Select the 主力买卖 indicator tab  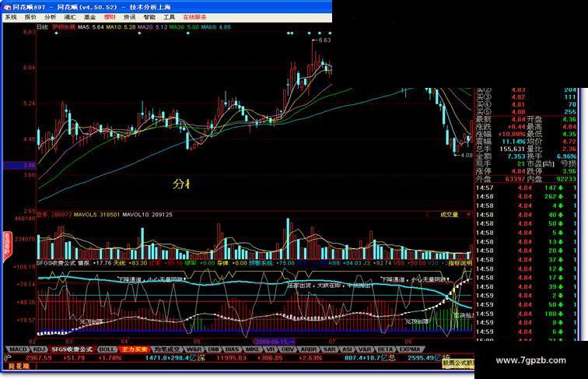pos(135,349)
